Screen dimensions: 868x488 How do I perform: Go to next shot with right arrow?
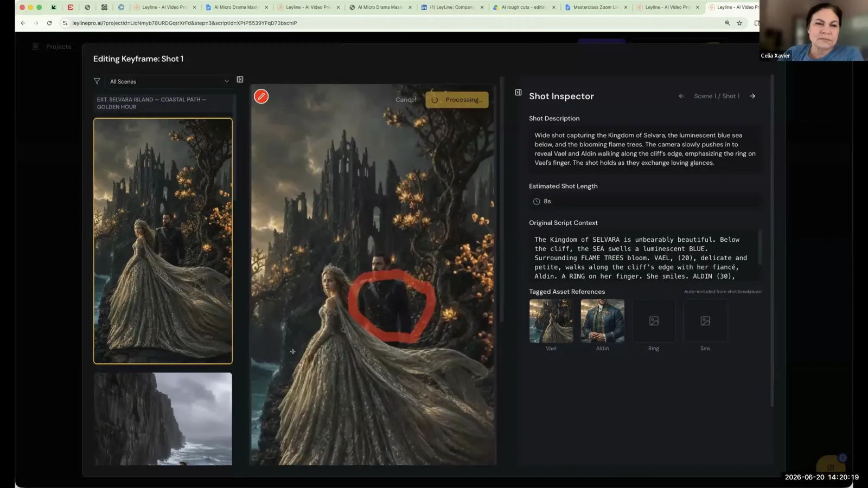pyautogui.click(x=752, y=96)
